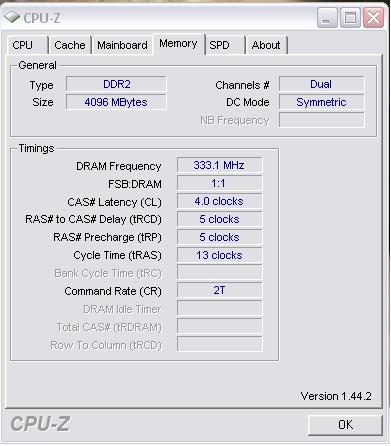Open the Mainboard tab
The height and width of the screenshot is (446, 391).
tap(122, 45)
